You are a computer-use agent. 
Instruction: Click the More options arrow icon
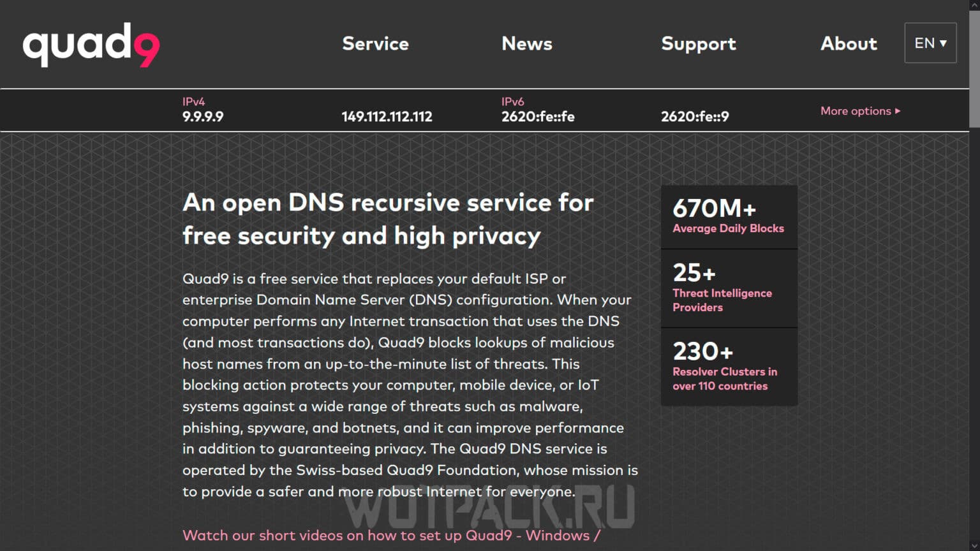[898, 110]
